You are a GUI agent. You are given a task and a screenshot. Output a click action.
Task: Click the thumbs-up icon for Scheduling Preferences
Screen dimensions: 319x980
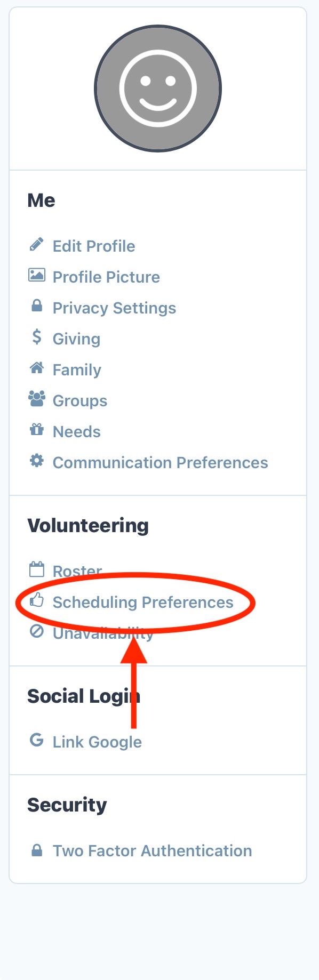pyautogui.click(x=36, y=600)
